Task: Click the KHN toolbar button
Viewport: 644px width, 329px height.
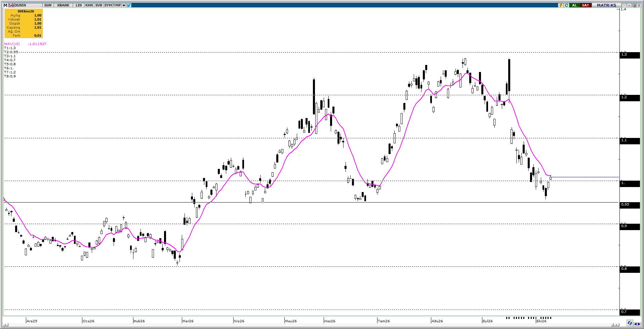Action: click(89, 5)
